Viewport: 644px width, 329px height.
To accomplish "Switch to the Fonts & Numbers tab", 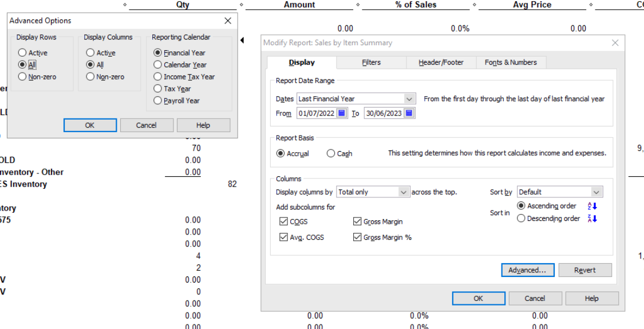I will (x=511, y=62).
